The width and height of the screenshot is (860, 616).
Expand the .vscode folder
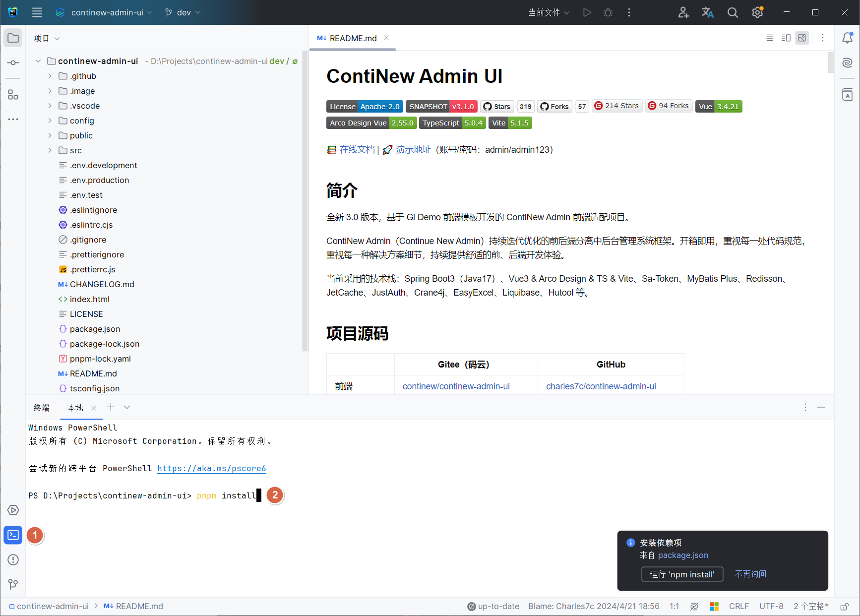click(x=50, y=106)
